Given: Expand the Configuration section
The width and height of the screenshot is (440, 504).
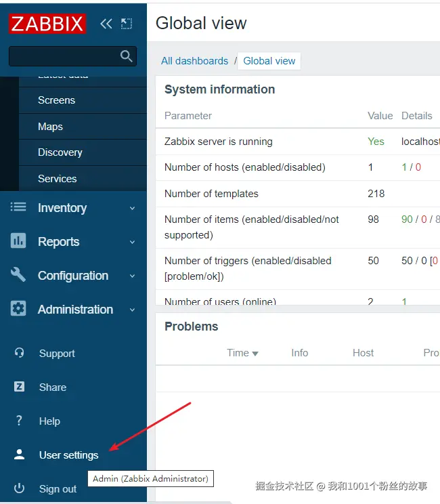Looking at the screenshot, I should pos(73,276).
